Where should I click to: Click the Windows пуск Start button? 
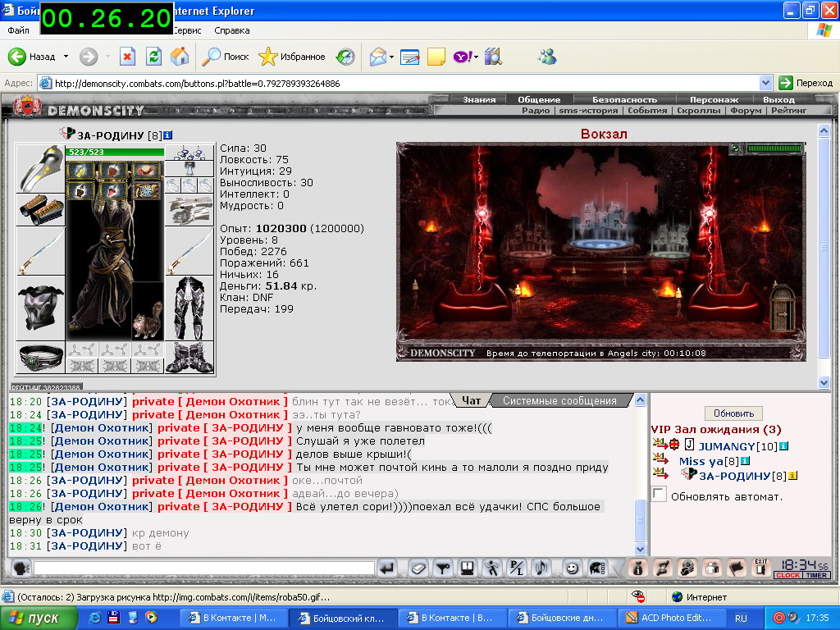coord(39,618)
